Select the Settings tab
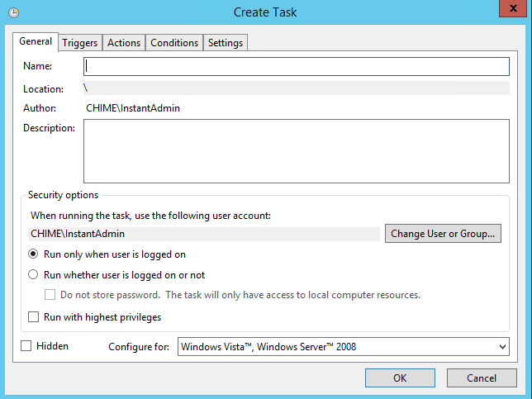 [x=225, y=43]
